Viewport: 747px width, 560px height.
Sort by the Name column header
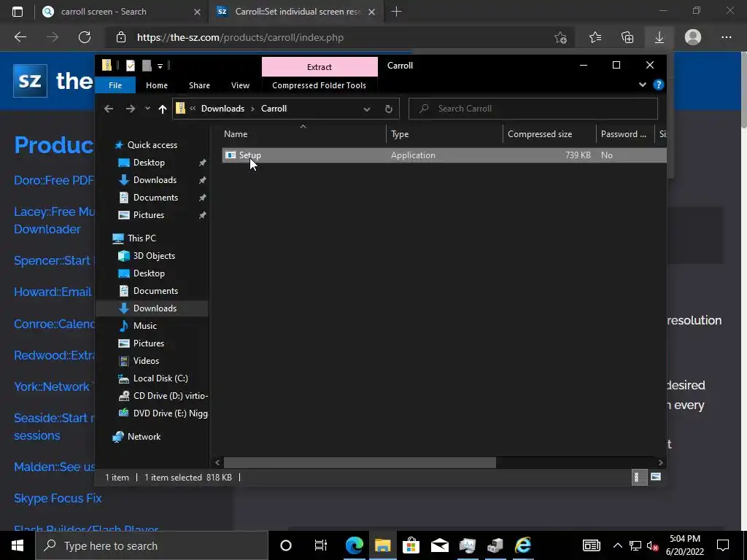303,134
